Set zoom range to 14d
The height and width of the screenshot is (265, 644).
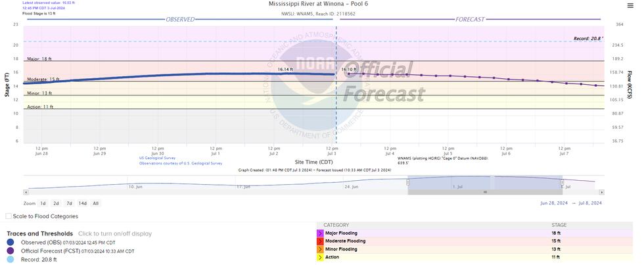point(83,203)
